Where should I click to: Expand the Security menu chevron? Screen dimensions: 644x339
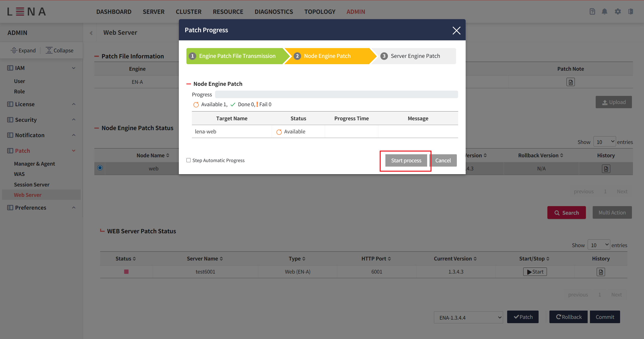click(x=74, y=120)
